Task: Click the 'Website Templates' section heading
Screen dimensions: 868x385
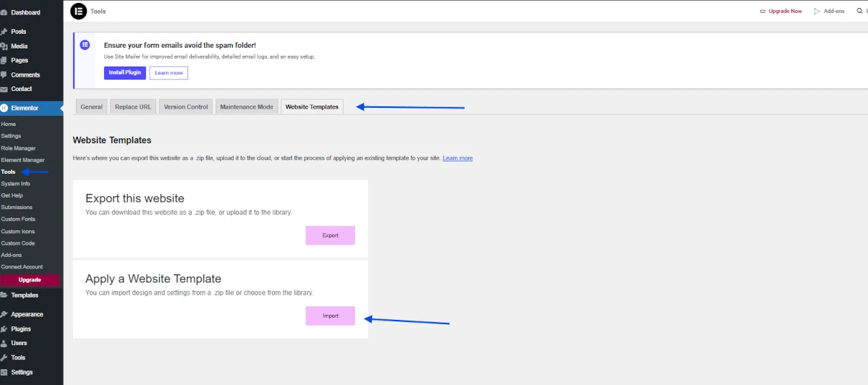Action: tap(112, 140)
